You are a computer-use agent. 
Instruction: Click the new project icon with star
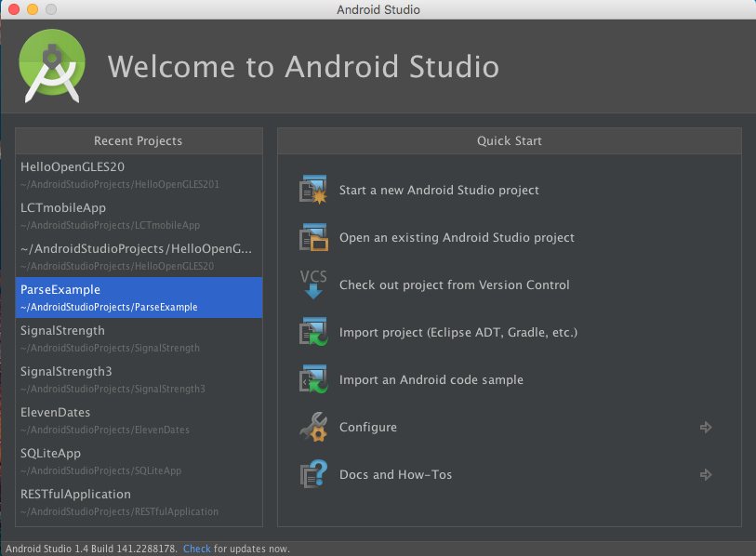point(313,190)
